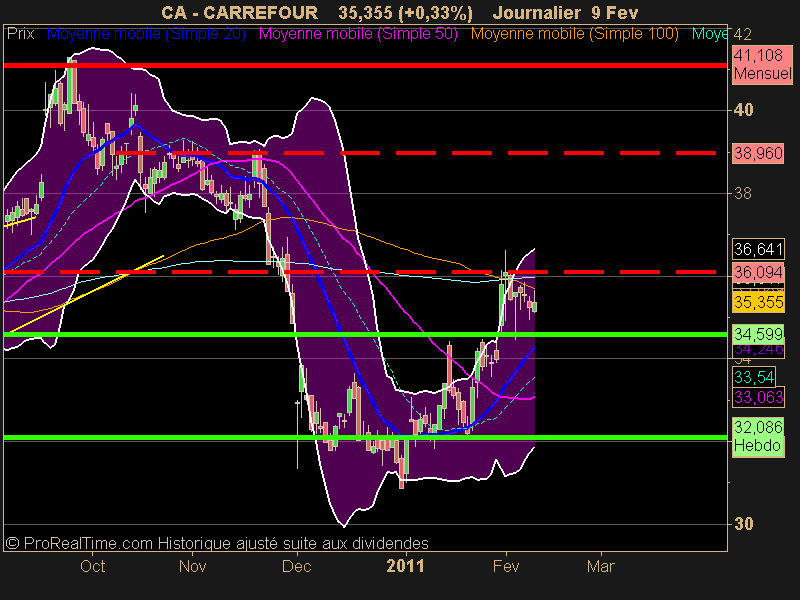Select Moyenne mobile (Simple 100) legend entry

click(x=574, y=34)
